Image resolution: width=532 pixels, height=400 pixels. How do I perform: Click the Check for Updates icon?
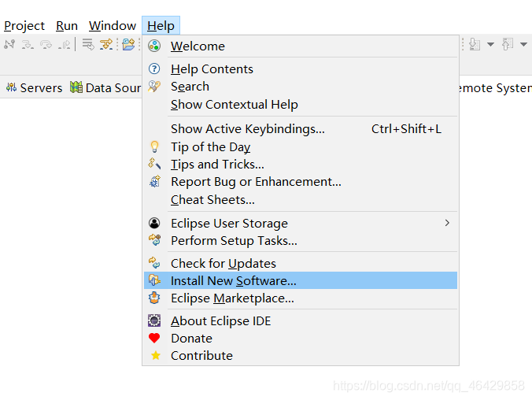pos(154,263)
